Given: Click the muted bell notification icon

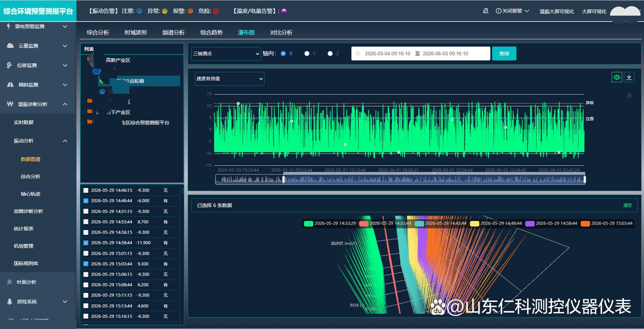Looking at the screenshot, I should pyautogui.click(x=486, y=11).
